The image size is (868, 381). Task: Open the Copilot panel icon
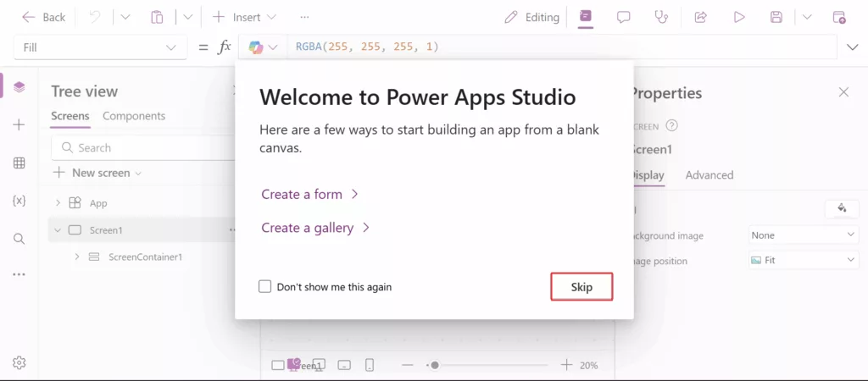585,17
